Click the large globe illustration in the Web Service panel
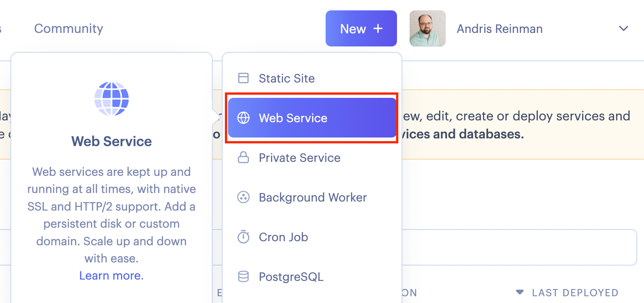 111,99
